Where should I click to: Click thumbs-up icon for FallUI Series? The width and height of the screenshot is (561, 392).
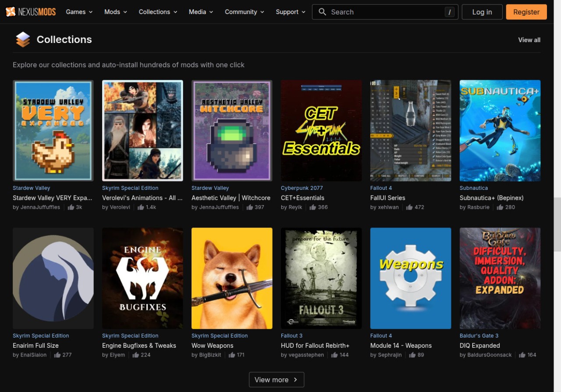pyautogui.click(x=409, y=207)
